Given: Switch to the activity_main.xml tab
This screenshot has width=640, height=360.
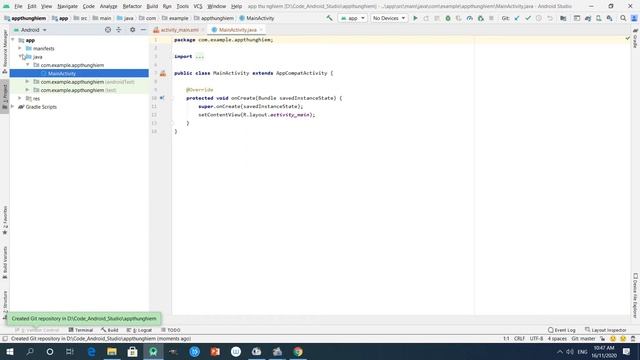Looking at the screenshot, I should tap(179, 30).
